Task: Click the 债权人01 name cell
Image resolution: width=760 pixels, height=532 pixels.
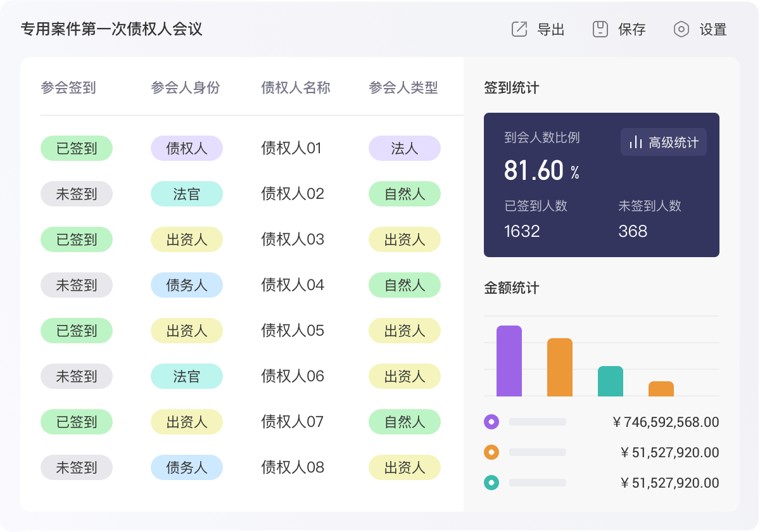Action: tap(291, 148)
